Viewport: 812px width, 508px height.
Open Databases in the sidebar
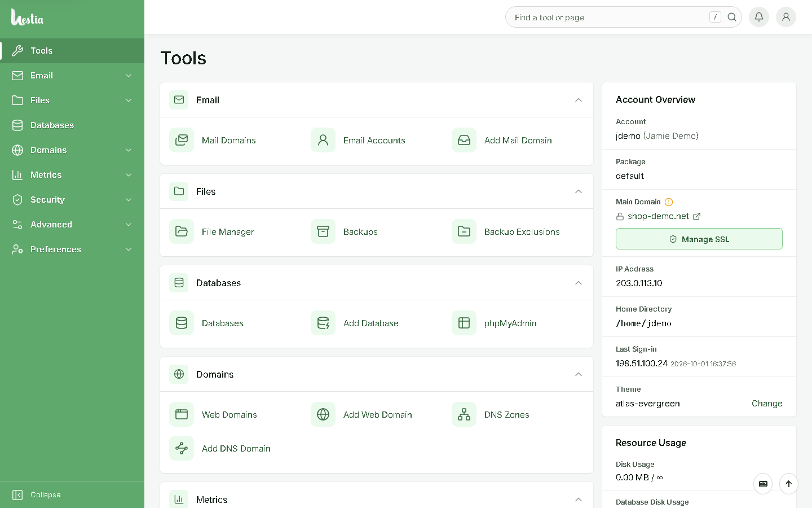(72, 125)
